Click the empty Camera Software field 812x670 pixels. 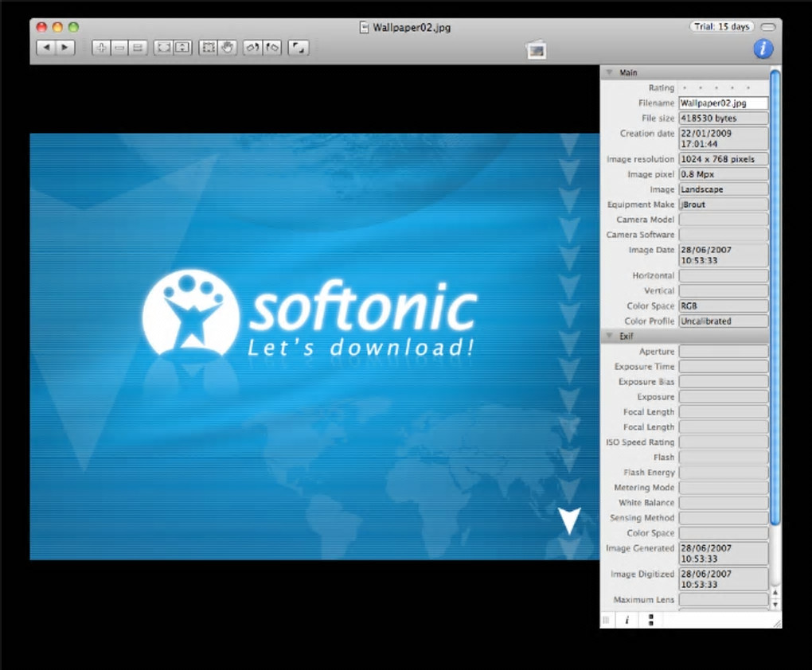coord(724,235)
